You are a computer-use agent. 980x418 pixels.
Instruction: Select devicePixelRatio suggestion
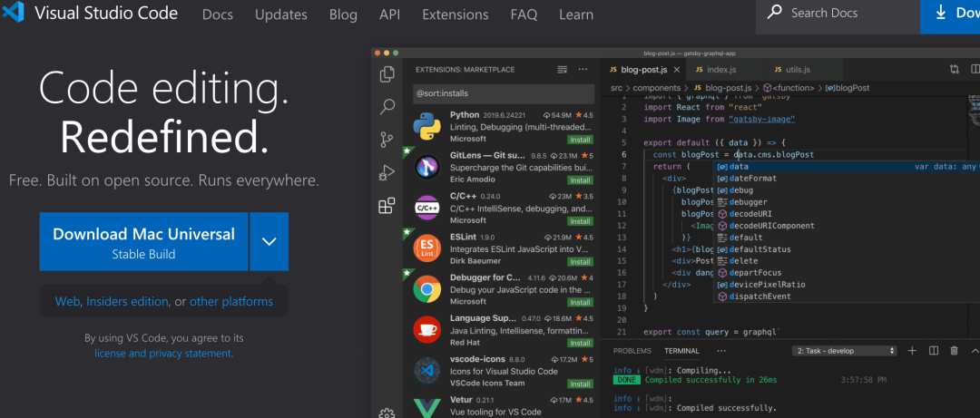767,285
